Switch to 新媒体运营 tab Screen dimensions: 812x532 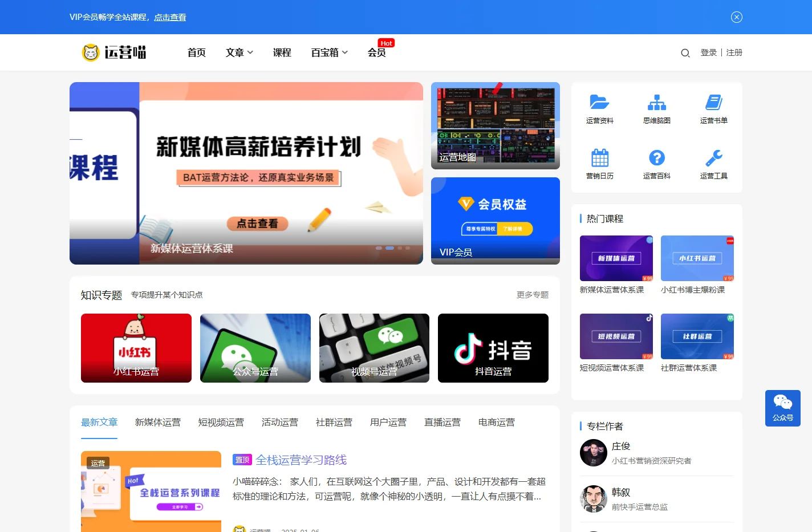point(158,423)
